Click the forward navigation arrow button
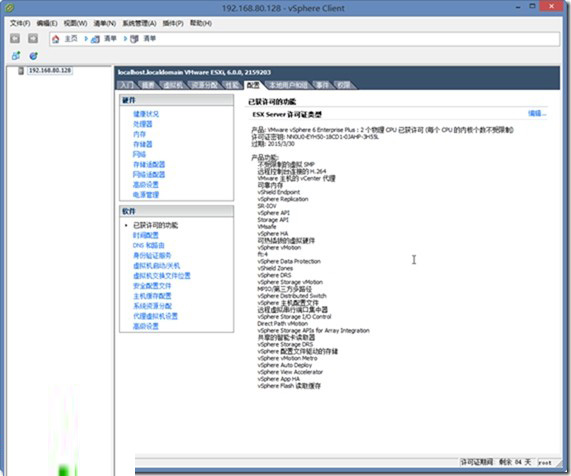Screen dimensions: 571x476 click(x=33, y=38)
